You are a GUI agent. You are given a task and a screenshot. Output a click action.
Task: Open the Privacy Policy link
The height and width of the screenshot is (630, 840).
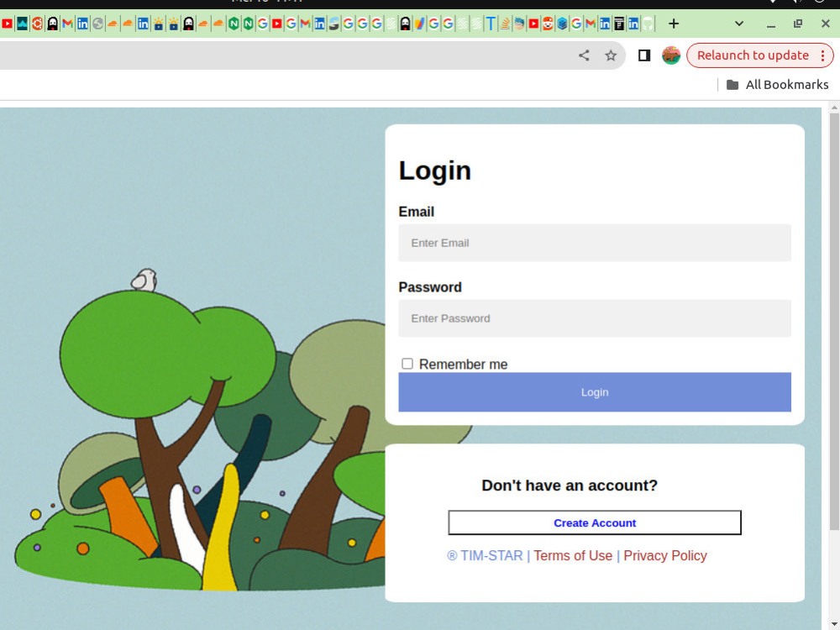pos(664,555)
